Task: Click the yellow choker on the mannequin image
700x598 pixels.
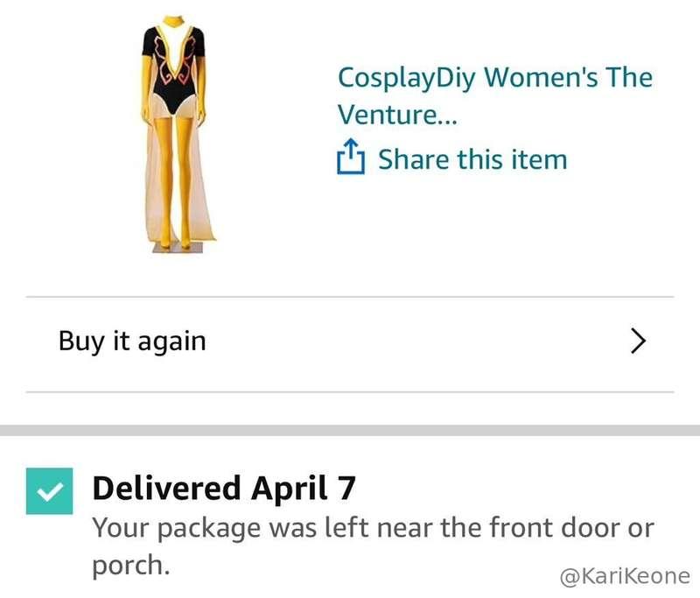Action: coord(173,20)
